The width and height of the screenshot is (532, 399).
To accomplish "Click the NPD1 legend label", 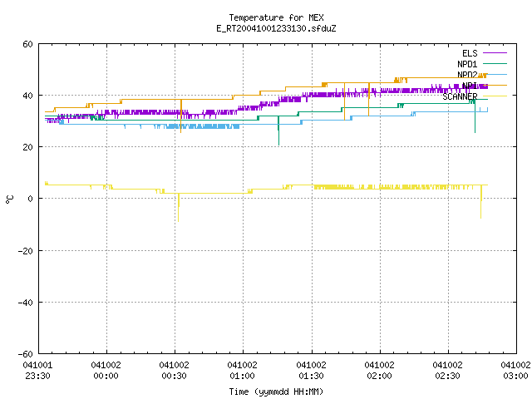I will (467, 64).
